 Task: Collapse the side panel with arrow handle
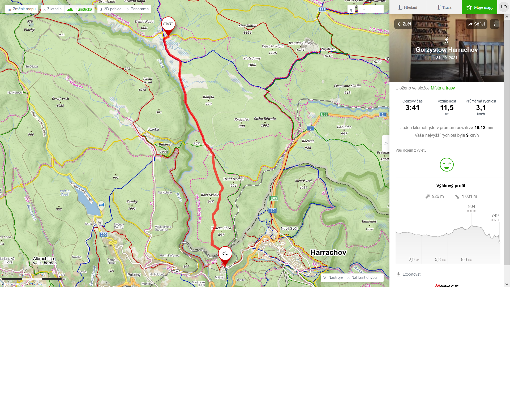(x=386, y=143)
